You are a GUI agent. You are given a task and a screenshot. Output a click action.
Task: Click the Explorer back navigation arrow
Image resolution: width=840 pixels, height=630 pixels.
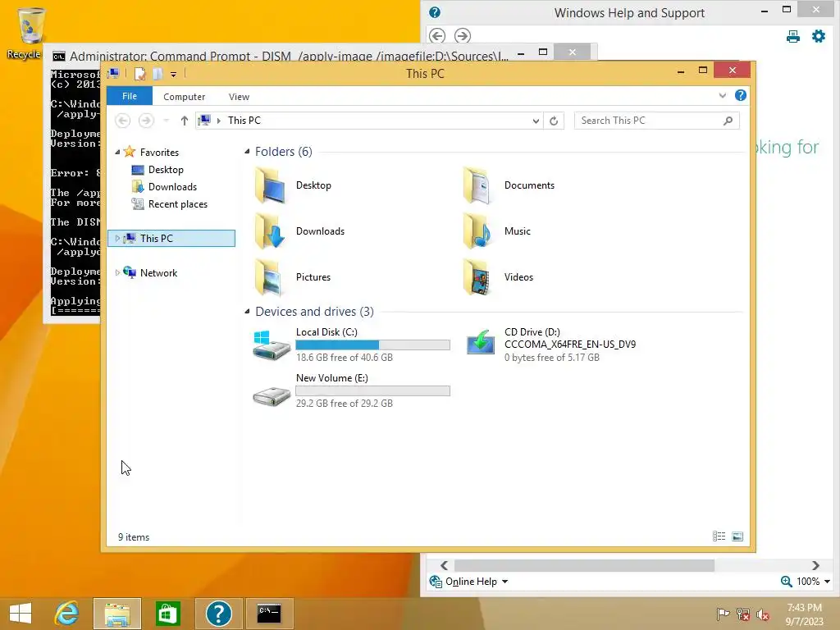tap(123, 121)
